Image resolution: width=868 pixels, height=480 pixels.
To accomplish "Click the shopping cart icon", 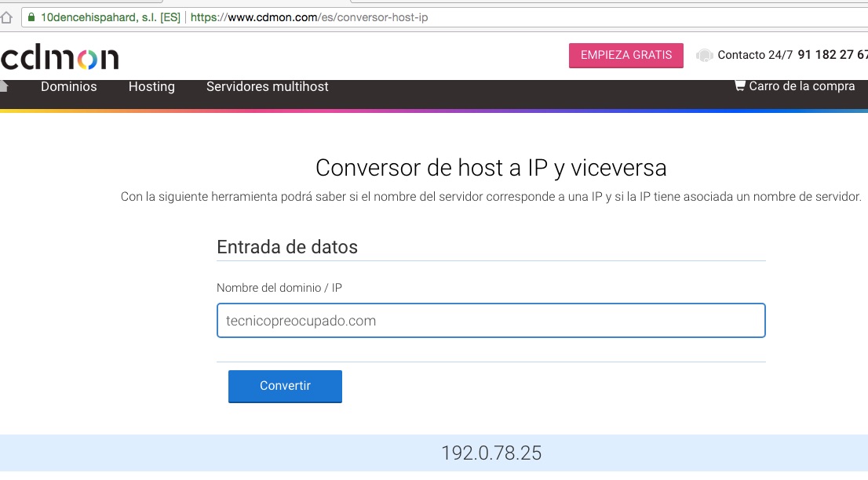I will (739, 85).
